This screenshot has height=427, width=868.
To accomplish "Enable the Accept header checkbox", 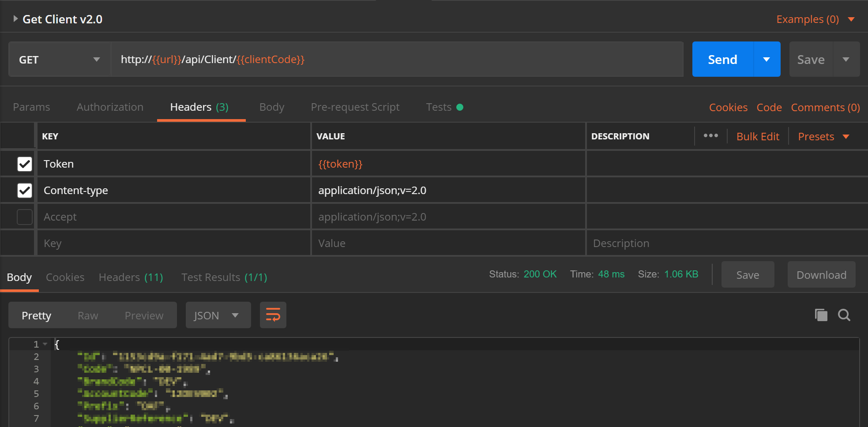I will [x=25, y=217].
